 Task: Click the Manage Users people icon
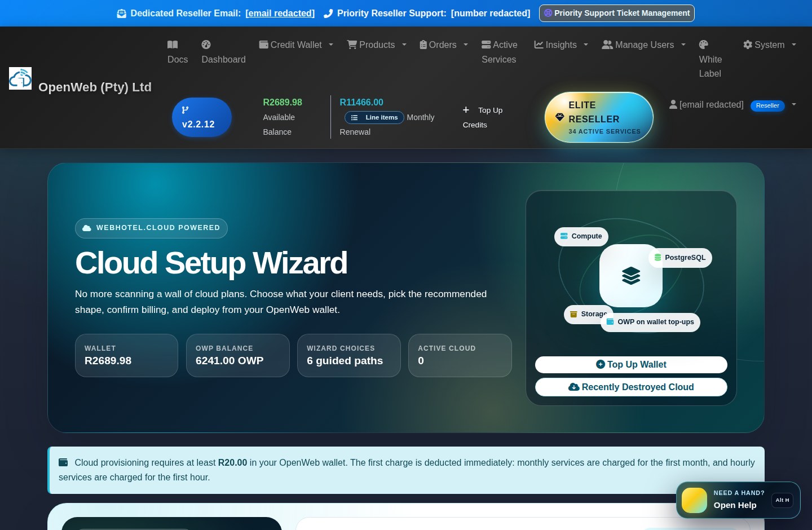click(x=607, y=45)
